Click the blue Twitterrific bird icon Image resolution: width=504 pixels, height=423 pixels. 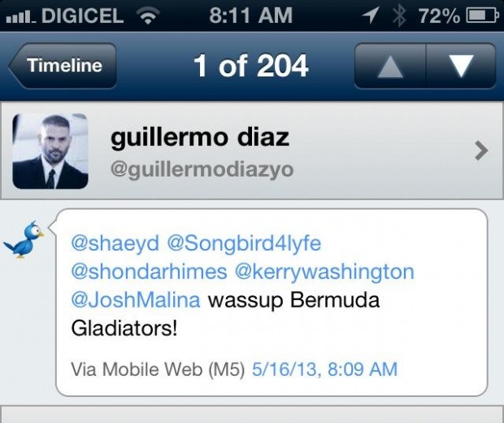click(x=24, y=239)
